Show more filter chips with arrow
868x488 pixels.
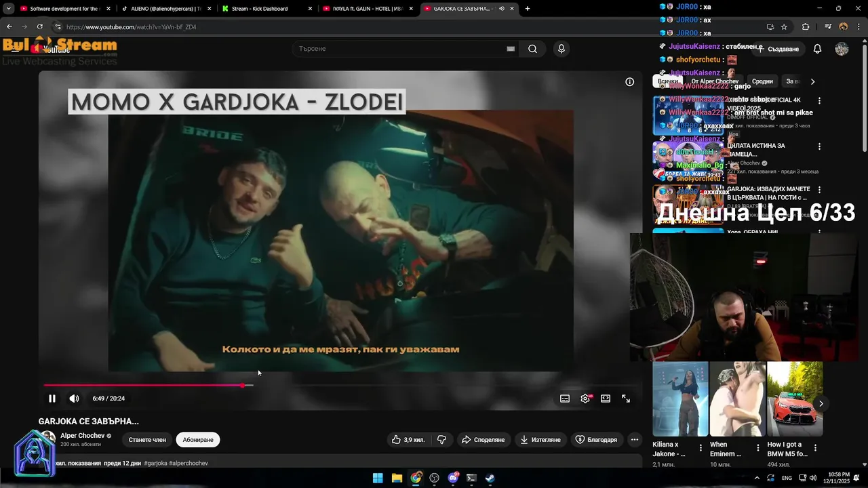point(812,81)
